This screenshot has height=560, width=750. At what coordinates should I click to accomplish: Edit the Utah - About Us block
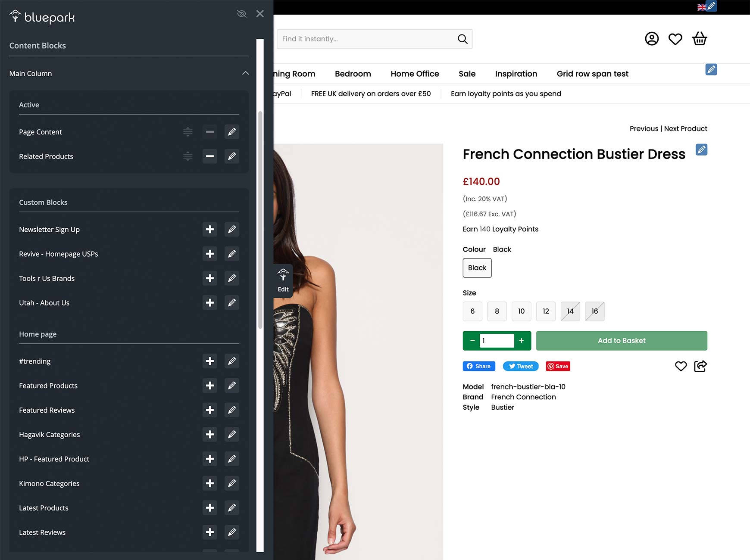click(232, 303)
